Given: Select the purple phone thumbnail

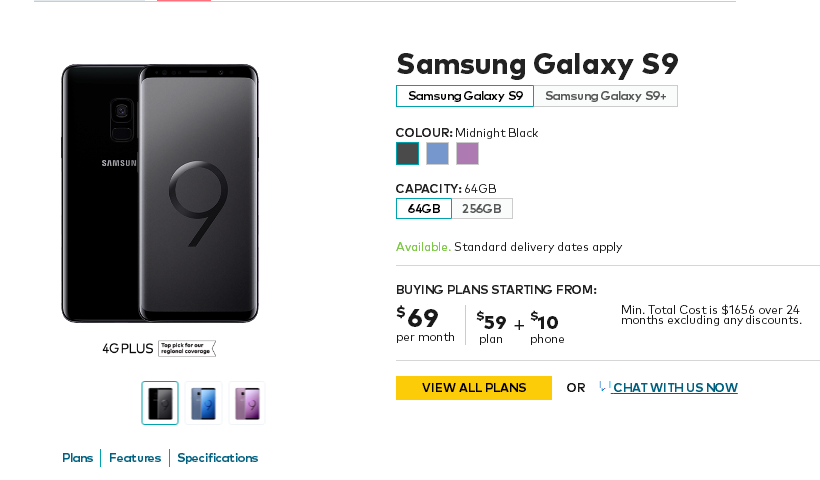Looking at the screenshot, I should pos(247,403).
